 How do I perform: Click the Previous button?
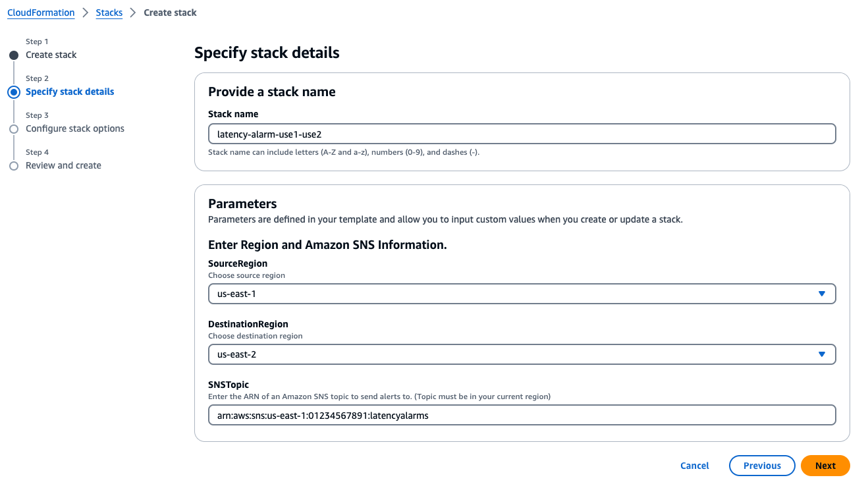pyautogui.click(x=762, y=466)
